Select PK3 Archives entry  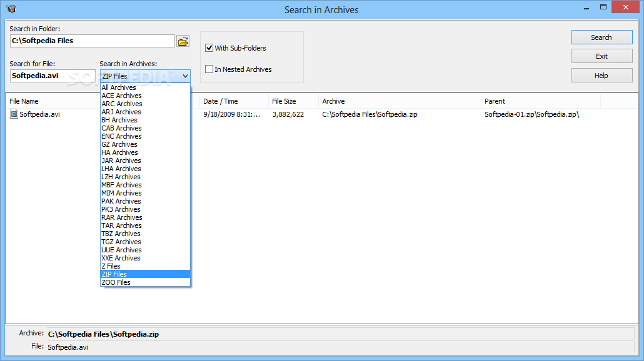pos(146,209)
